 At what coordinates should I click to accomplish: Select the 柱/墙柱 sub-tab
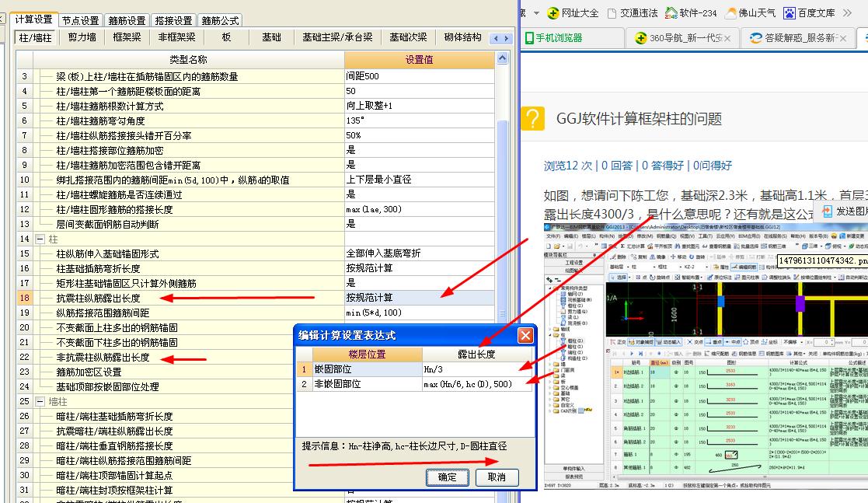[x=35, y=37]
